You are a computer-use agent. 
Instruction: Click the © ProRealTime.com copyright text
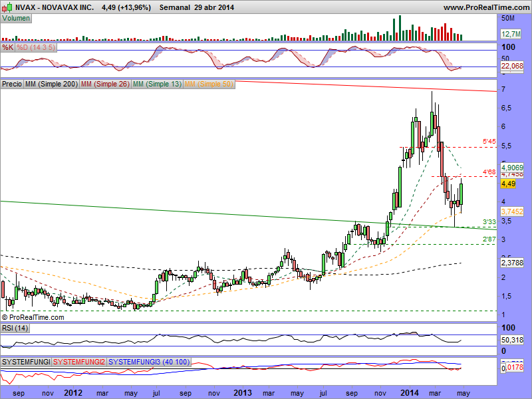coord(33,318)
